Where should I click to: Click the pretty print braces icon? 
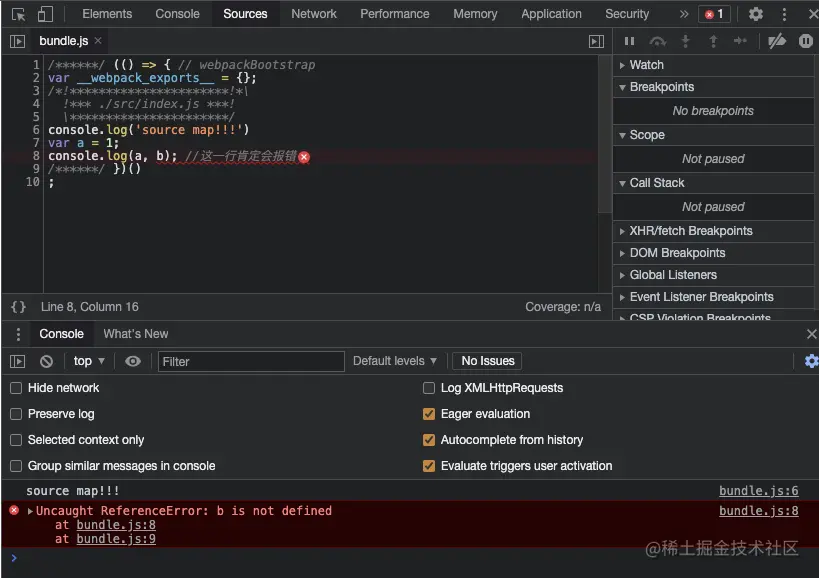18,307
